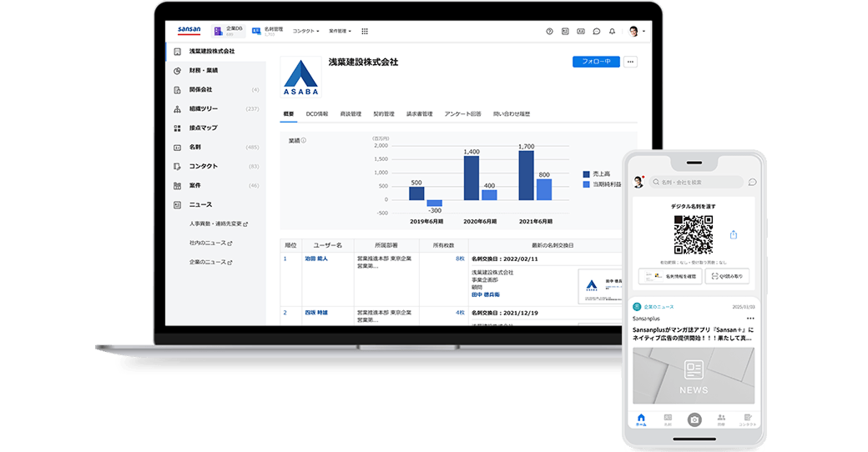868x452 pixels.
Task: Click the 名刺 sidebar icon
Action: [x=177, y=147]
